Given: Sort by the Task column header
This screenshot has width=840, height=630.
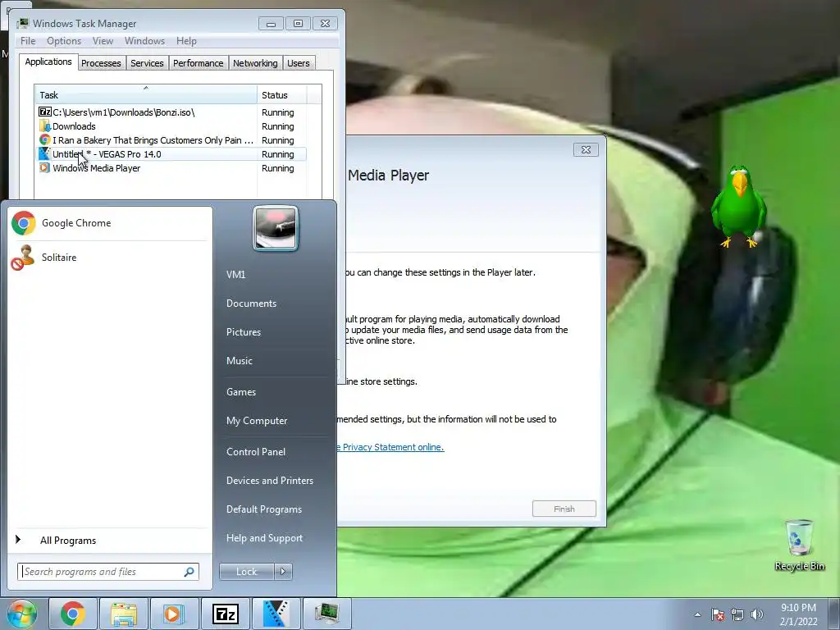Looking at the screenshot, I should (x=146, y=95).
